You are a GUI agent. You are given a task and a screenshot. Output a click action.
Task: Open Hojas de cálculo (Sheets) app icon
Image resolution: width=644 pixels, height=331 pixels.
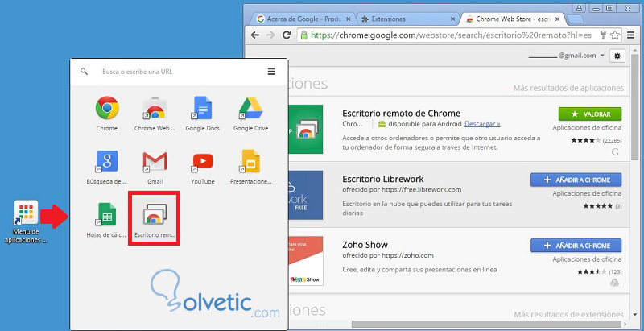[107, 214]
